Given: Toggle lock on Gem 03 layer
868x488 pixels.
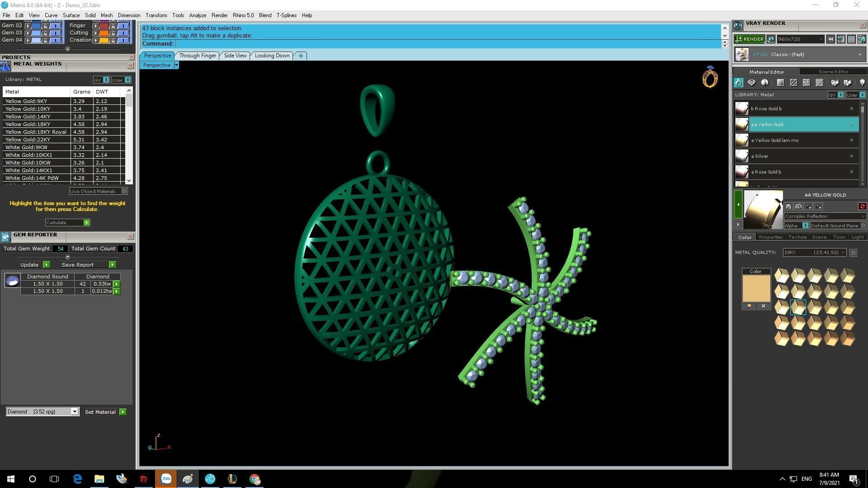Looking at the screenshot, I should 45,33.
